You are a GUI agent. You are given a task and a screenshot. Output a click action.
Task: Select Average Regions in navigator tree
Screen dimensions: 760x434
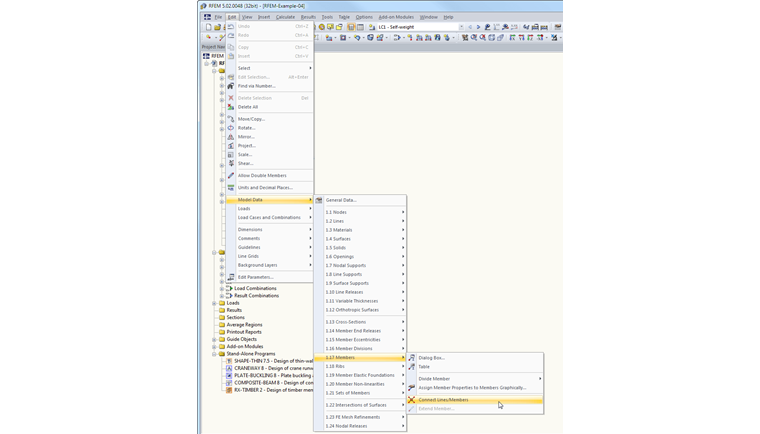pos(244,325)
